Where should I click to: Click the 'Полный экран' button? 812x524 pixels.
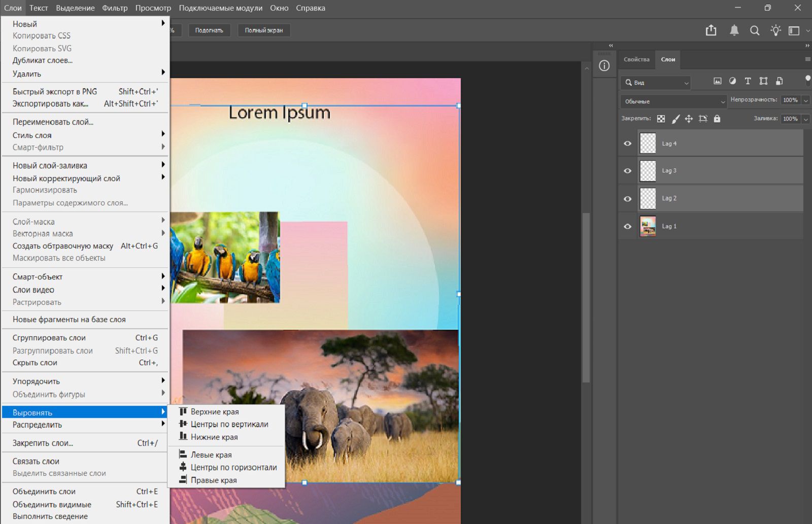[x=263, y=30]
